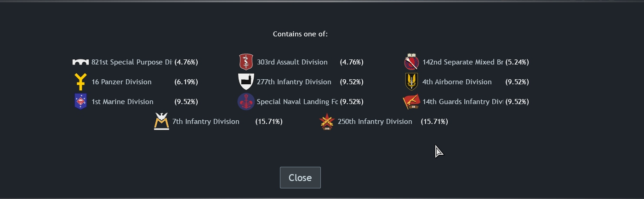Image resolution: width=644 pixels, height=199 pixels.
Task: Click the blue 1st Marine Division badge
Action: point(80,102)
